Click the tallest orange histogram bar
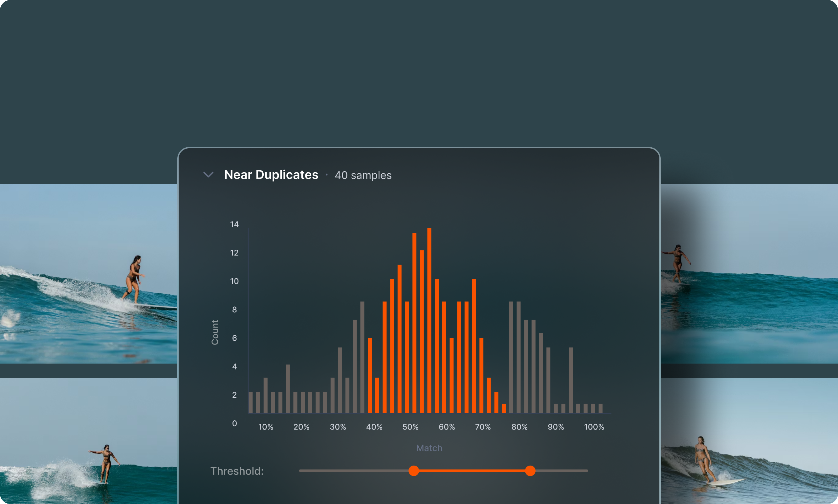838x504 pixels. pos(429,320)
